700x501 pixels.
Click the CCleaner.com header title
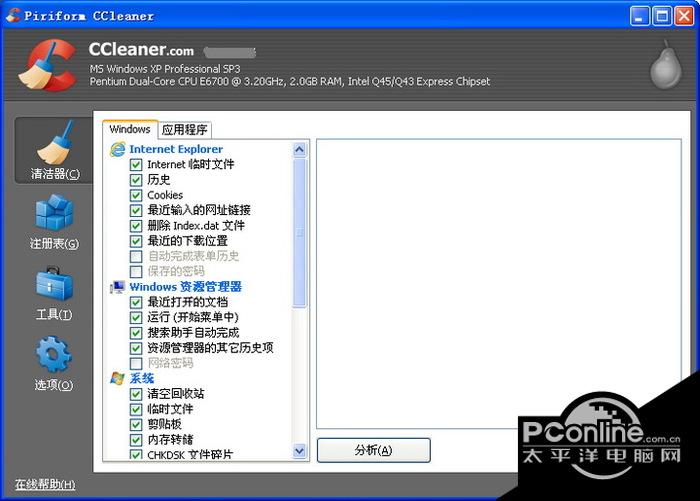[141, 50]
